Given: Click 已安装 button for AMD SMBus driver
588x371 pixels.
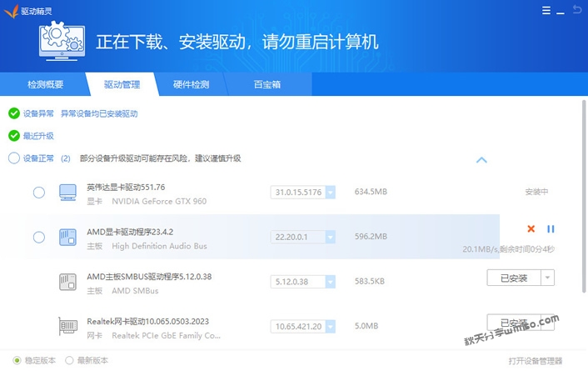Looking at the screenshot, I should (x=514, y=278).
